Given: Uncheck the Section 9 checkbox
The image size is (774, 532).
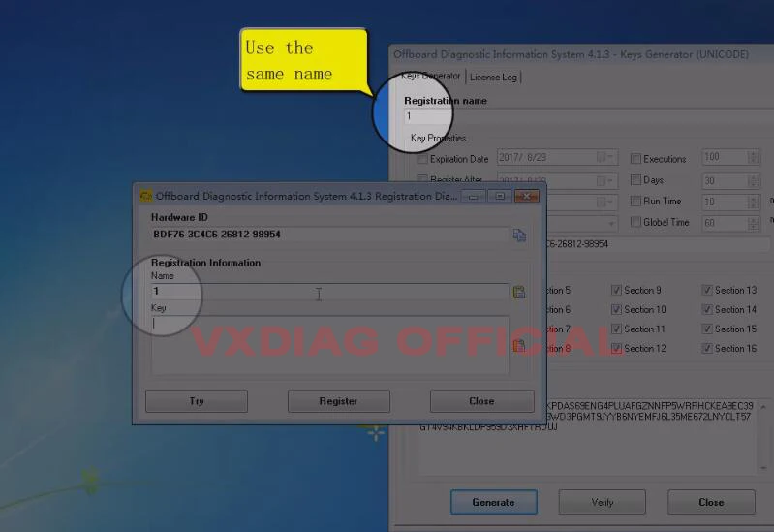Looking at the screenshot, I should [x=616, y=290].
